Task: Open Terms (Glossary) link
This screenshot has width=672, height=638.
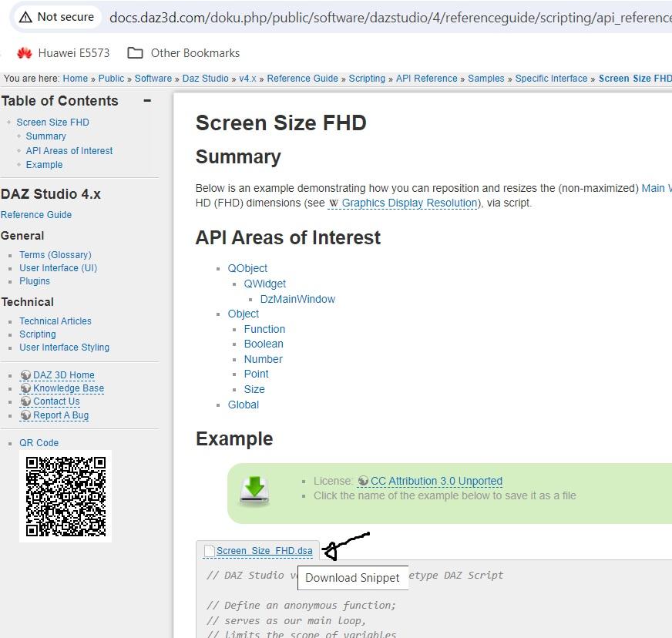Action: (x=55, y=255)
